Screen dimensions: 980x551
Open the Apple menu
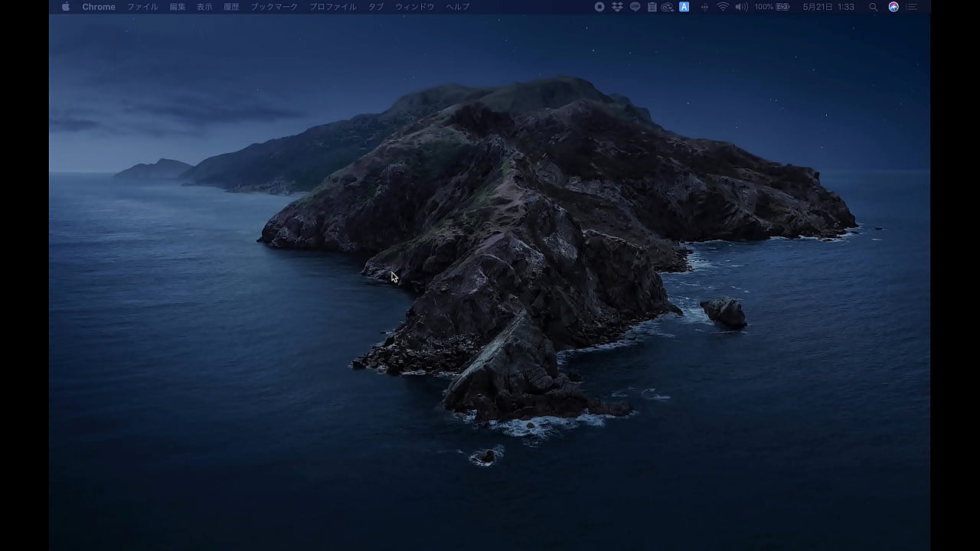65,7
